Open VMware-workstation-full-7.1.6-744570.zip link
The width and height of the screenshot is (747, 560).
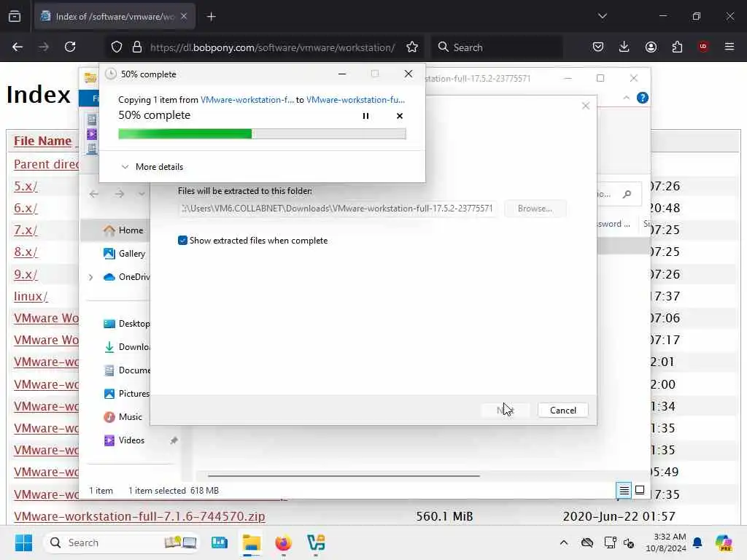pos(139,516)
